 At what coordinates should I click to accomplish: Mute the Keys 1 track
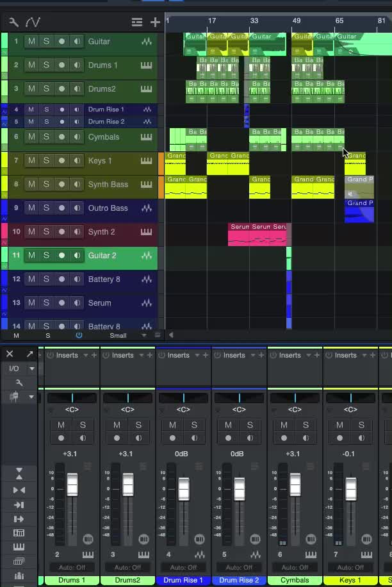31,161
